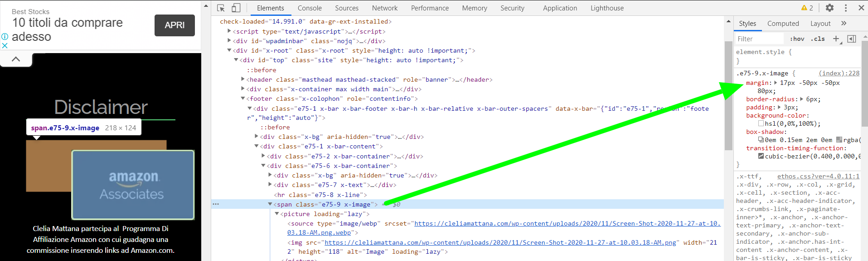The height and width of the screenshot is (261, 868).
Task: Expand the script type text/javascript node
Action: coord(229,31)
